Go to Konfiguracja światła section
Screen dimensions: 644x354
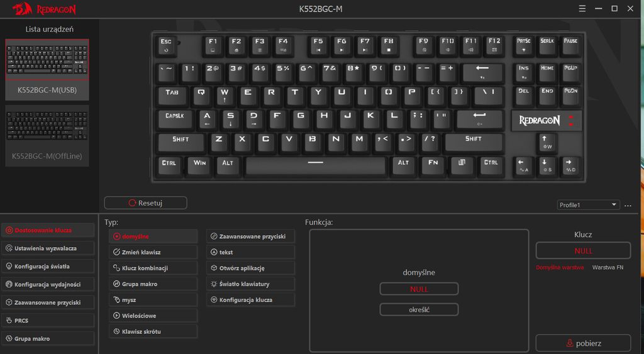click(48, 267)
